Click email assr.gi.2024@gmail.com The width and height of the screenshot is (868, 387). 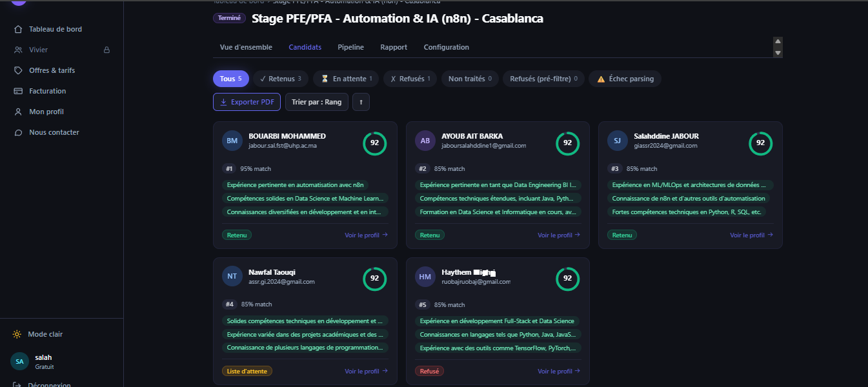[x=281, y=282]
